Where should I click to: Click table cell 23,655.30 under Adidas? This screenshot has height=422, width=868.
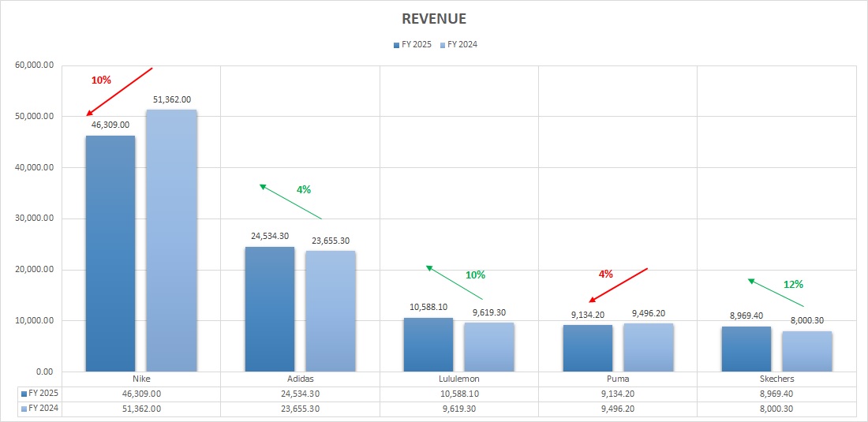(300, 409)
